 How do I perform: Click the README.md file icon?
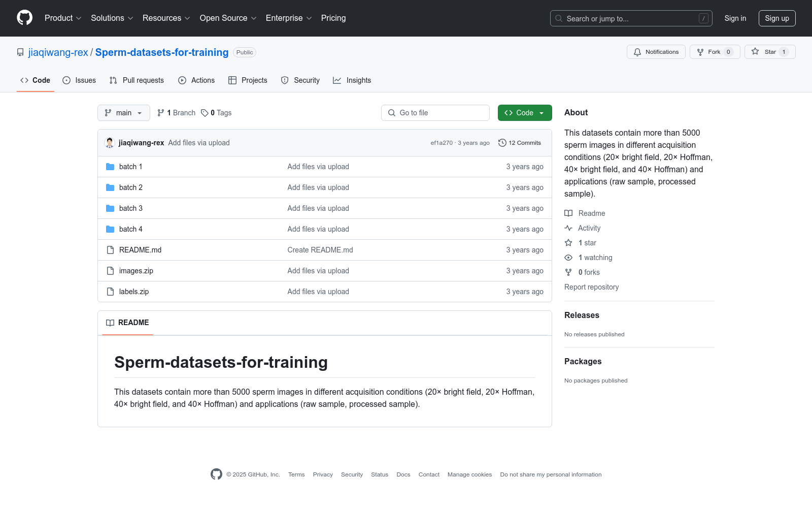click(x=110, y=250)
